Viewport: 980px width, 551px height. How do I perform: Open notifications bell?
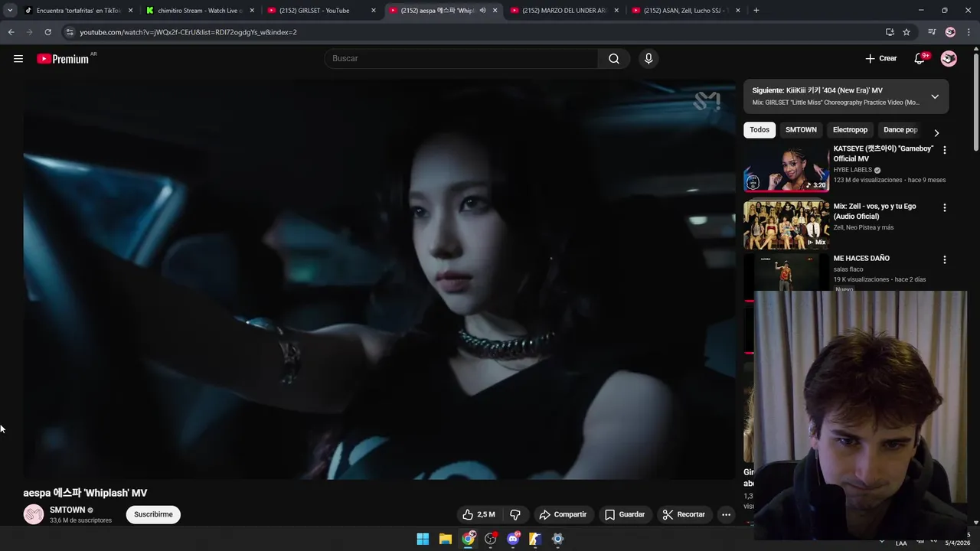pyautogui.click(x=920, y=59)
